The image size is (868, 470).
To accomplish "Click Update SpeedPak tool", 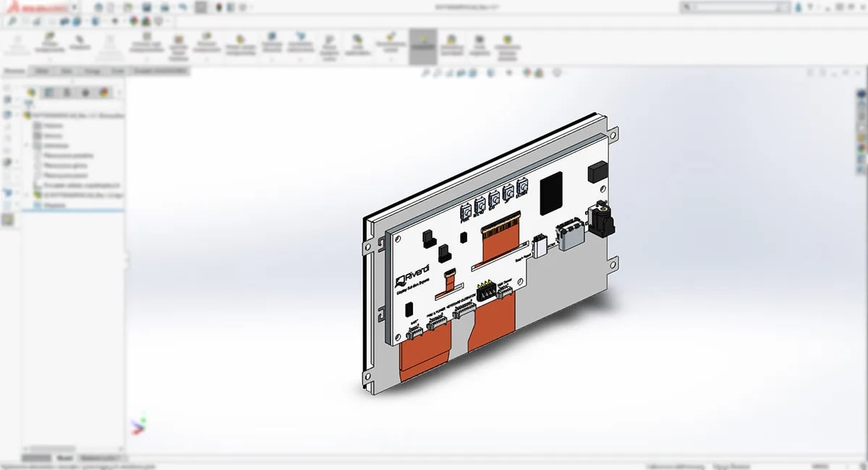I will (451, 45).
